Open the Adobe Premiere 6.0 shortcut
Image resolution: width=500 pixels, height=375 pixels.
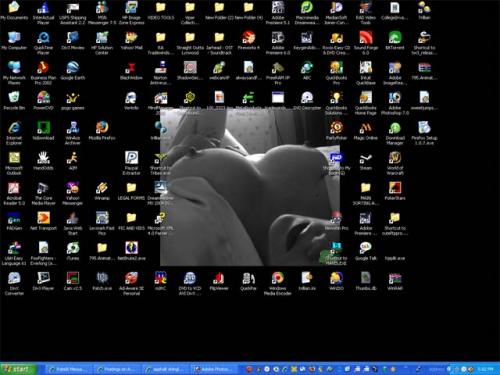coord(278,43)
